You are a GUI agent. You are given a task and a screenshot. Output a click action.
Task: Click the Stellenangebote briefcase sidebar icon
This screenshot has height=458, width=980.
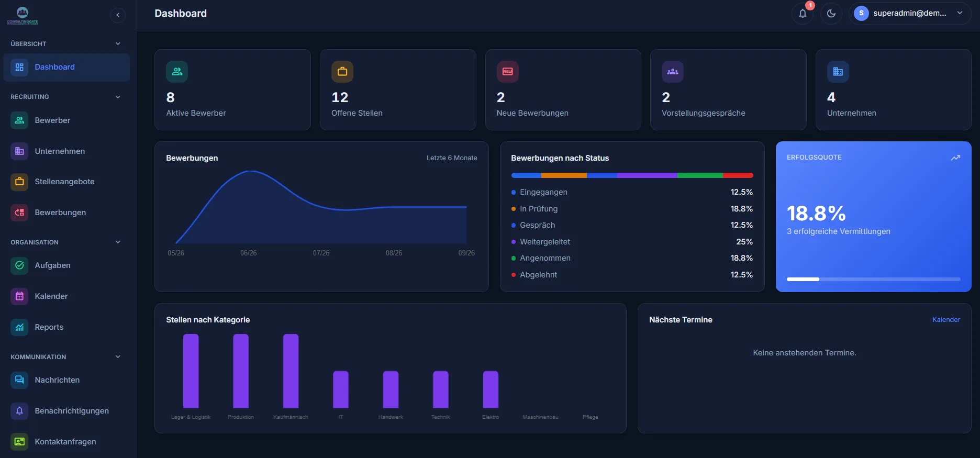coord(19,182)
